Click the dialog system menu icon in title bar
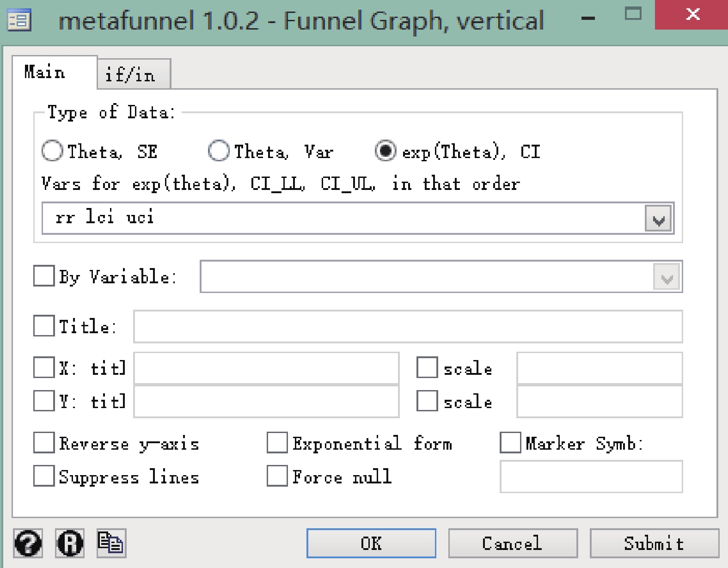 tap(19, 20)
